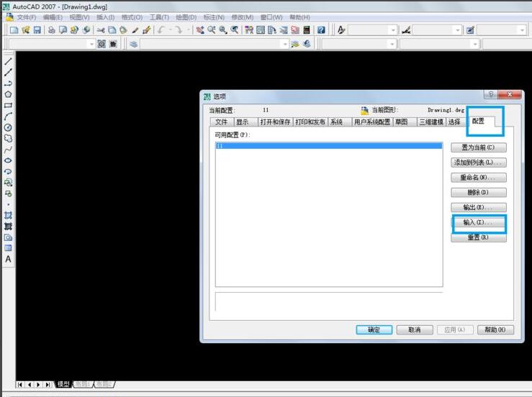532x397 pixels.
Task: Click the 取消 button
Action: coord(415,330)
